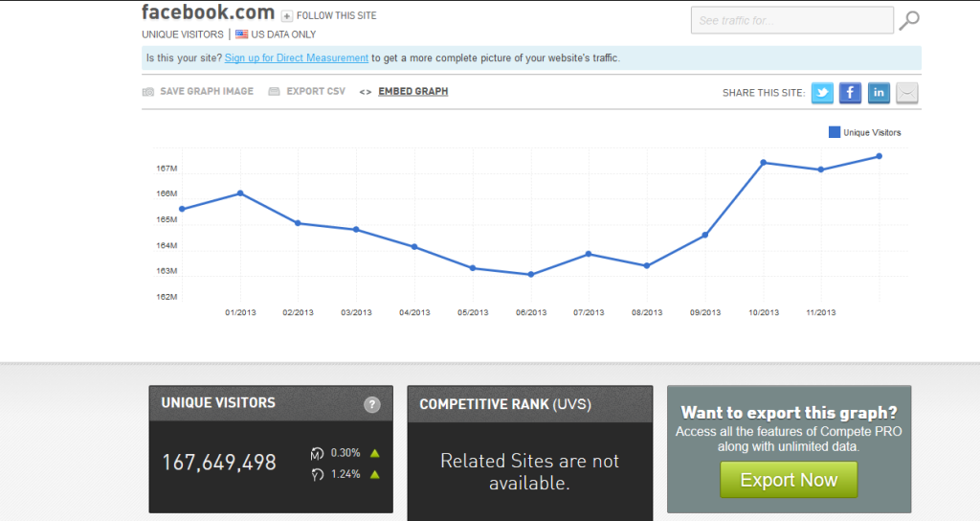Viewport: 980px width, 521px height.
Task: Click the last data point on the graph line
Action: coord(879,156)
